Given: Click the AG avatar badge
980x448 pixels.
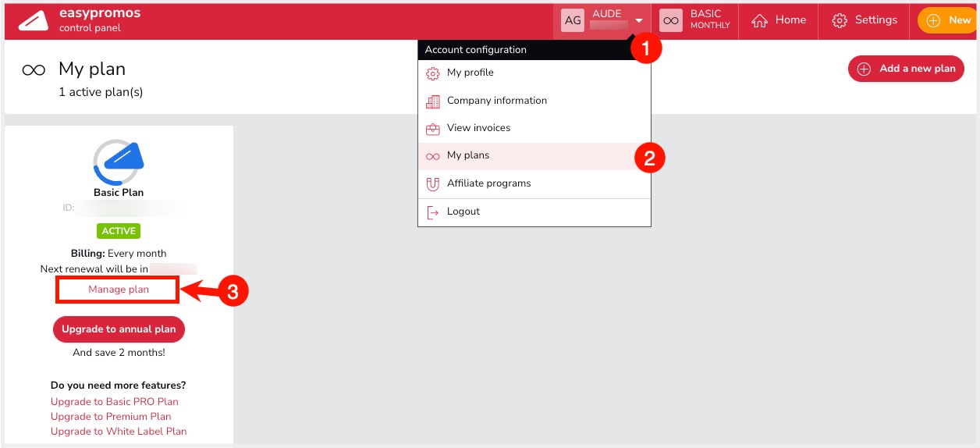Looking at the screenshot, I should pyautogui.click(x=573, y=20).
